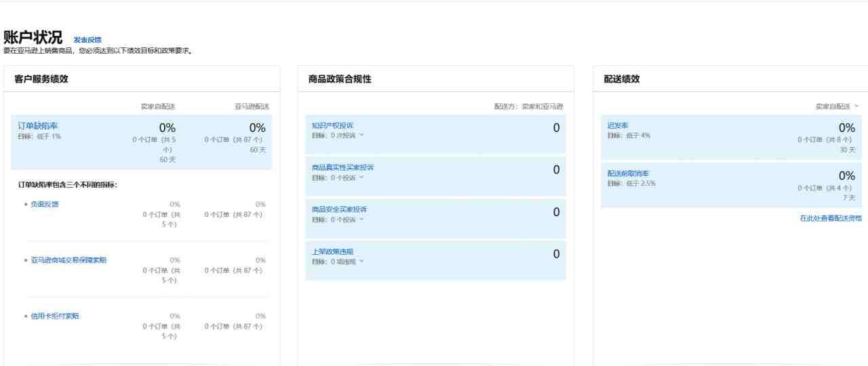868x366 pixels.
Task: Click the 知识产权投诉 count of 0
Action: (x=556, y=127)
